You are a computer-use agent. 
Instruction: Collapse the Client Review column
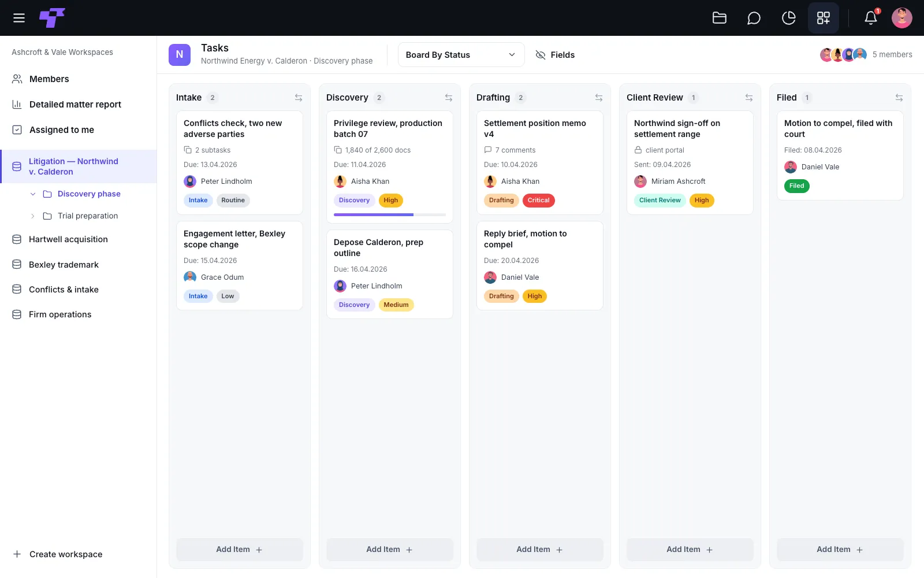coord(749,98)
